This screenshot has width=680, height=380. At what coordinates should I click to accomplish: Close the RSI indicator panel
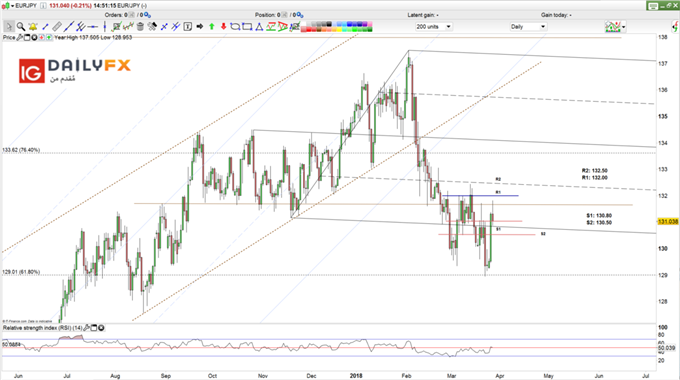(101, 328)
